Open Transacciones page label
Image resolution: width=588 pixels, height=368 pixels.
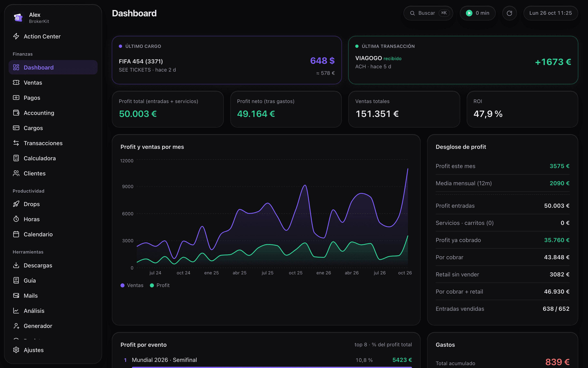click(43, 143)
